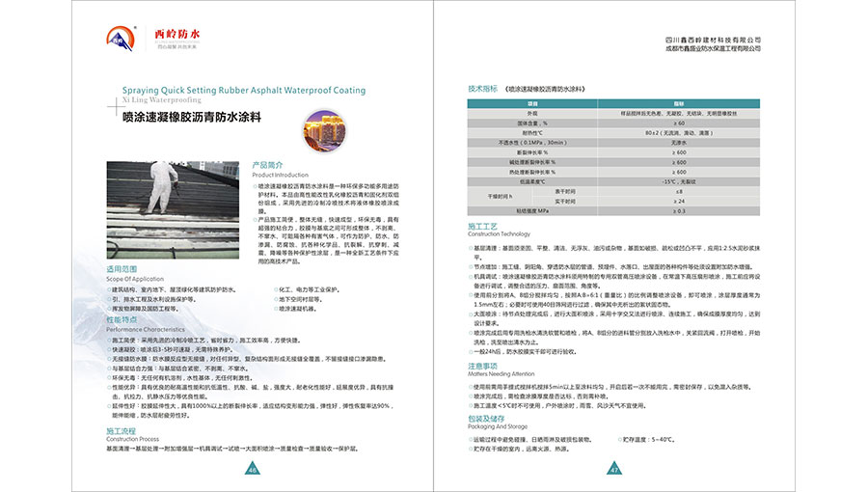Click the photo of worker spraying roof
This screenshot has width=868, height=492.
173,209
